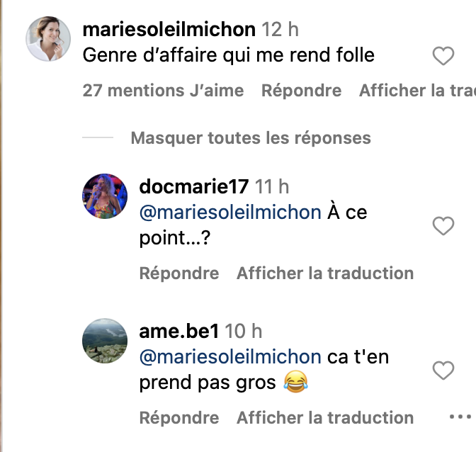476x452 pixels.
Task: View the 27 mentions J'aime list
Action: [x=163, y=91]
